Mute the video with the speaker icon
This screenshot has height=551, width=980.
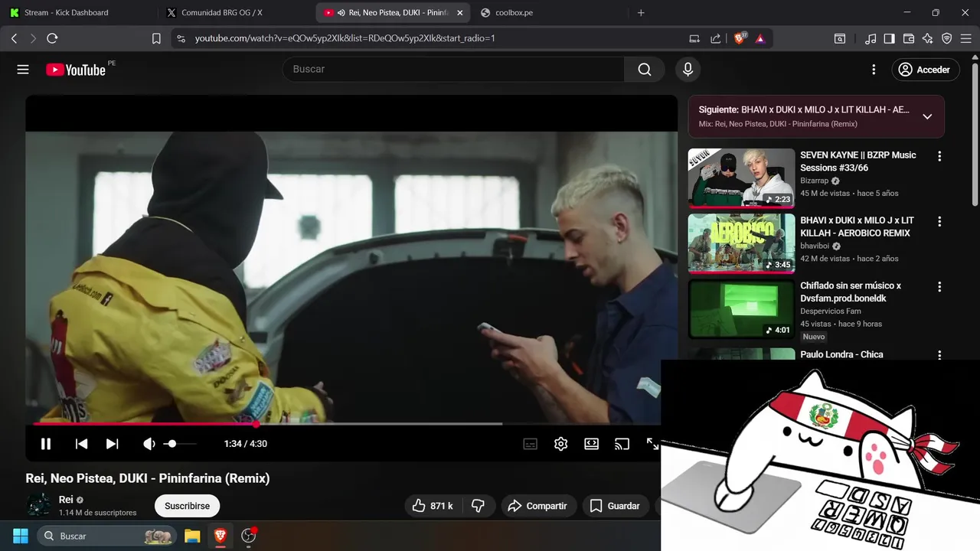[x=149, y=444]
